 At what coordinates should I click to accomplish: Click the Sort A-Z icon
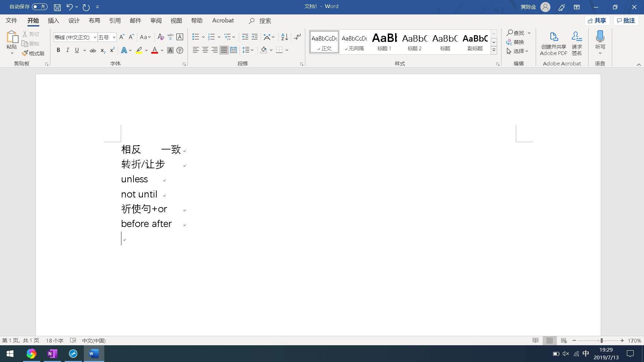[x=284, y=37]
